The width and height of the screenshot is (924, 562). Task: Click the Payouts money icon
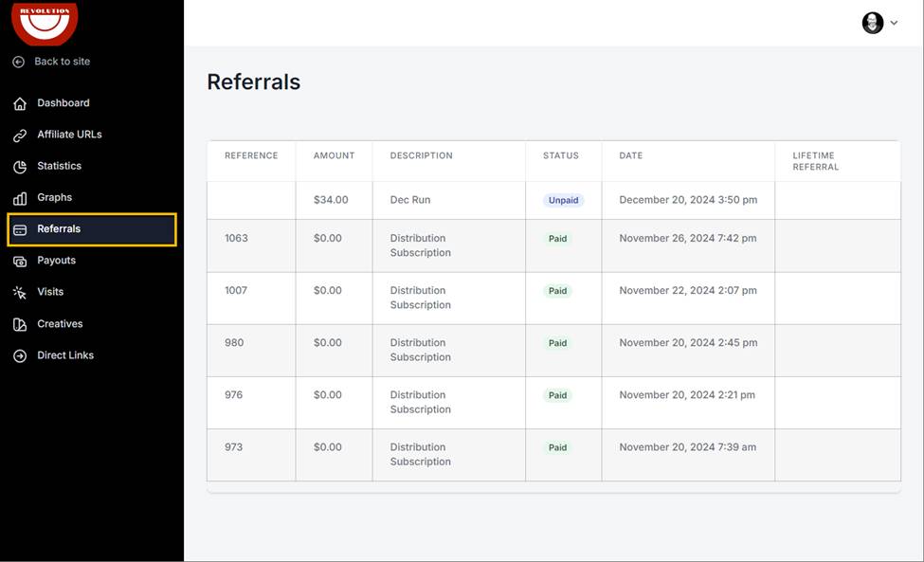pyautogui.click(x=20, y=261)
